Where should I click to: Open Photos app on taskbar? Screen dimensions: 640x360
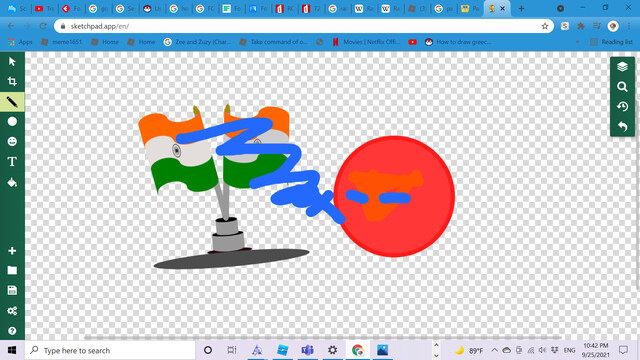382,350
